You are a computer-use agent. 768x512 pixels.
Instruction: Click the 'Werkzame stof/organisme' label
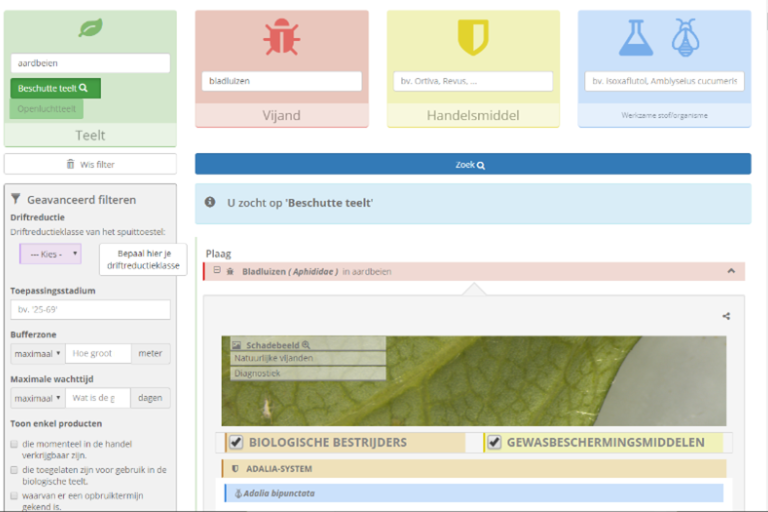click(x=664, y=116)
